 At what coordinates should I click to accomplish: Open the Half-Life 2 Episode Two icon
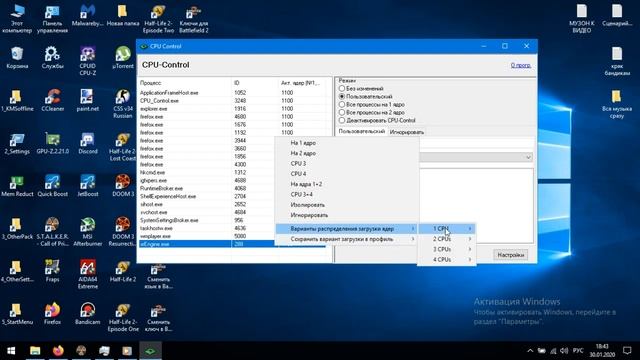[158, 18]
